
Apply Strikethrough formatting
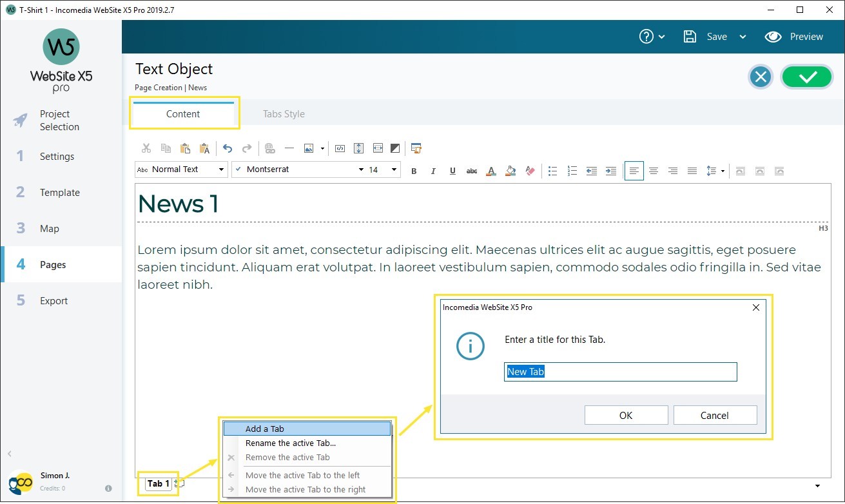coord(472,171)
